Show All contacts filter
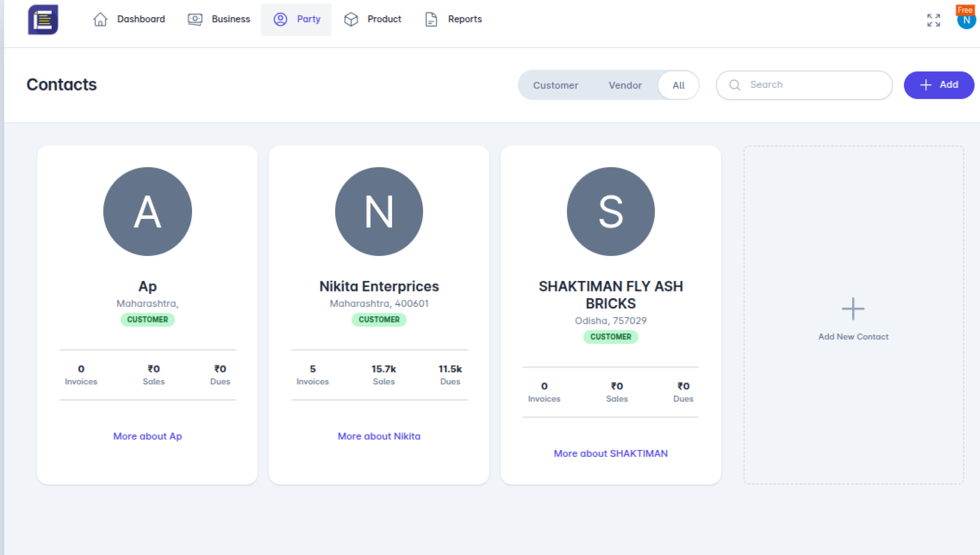This screenshot has width=980, height=555. pyautogui.click(x=678, y=85)
